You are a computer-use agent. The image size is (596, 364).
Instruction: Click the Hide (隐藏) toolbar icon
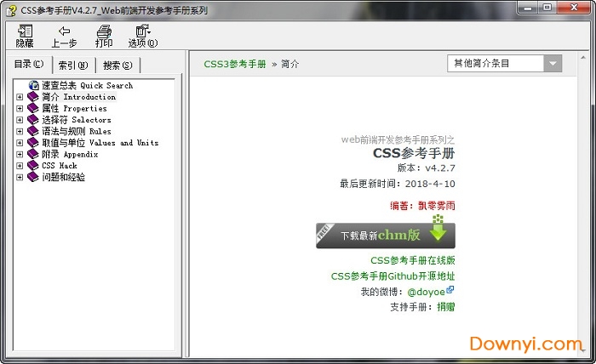pyautogui.click(x=25, y=31)
